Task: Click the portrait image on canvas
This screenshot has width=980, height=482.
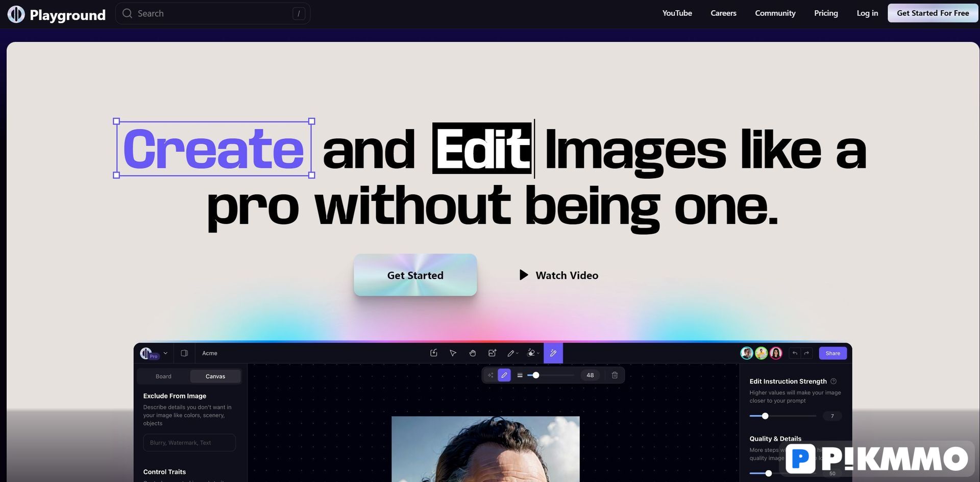Action: 485,449
